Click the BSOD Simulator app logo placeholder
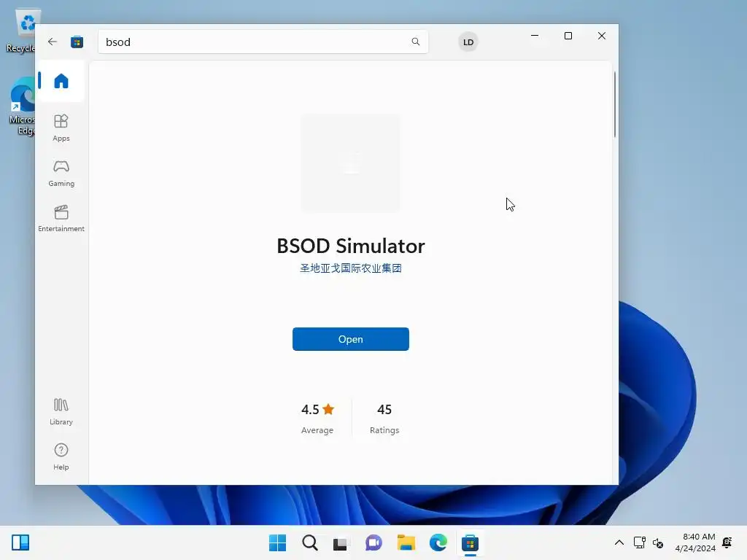 (x=351, y=163)
